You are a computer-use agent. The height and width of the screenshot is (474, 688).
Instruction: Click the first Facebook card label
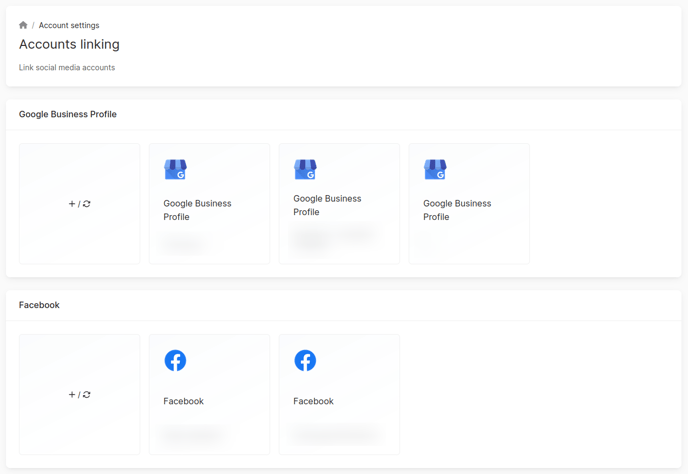(183, 401)
